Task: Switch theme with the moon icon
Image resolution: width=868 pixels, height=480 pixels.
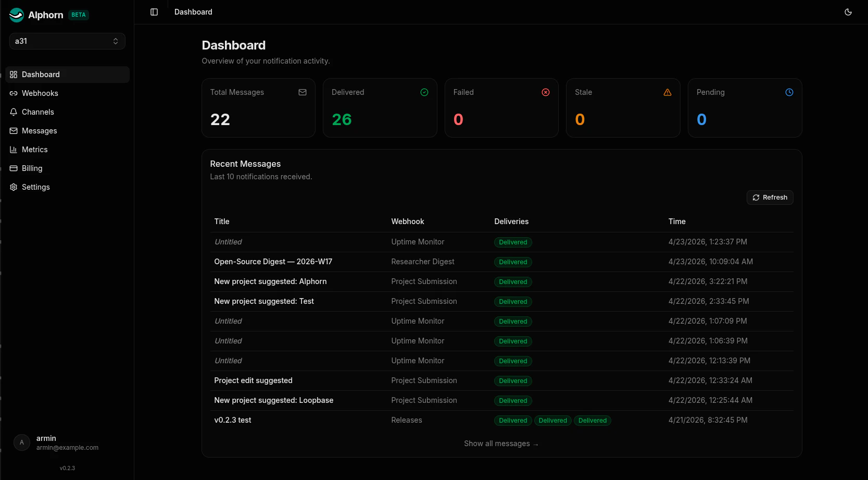Action: [848, 12]
